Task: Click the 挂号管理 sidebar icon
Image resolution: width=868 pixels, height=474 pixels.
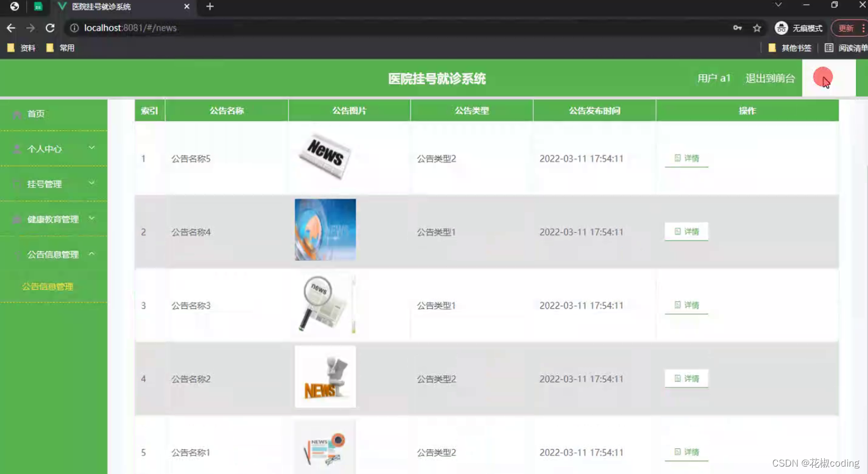Action: (x=16, y=184)
